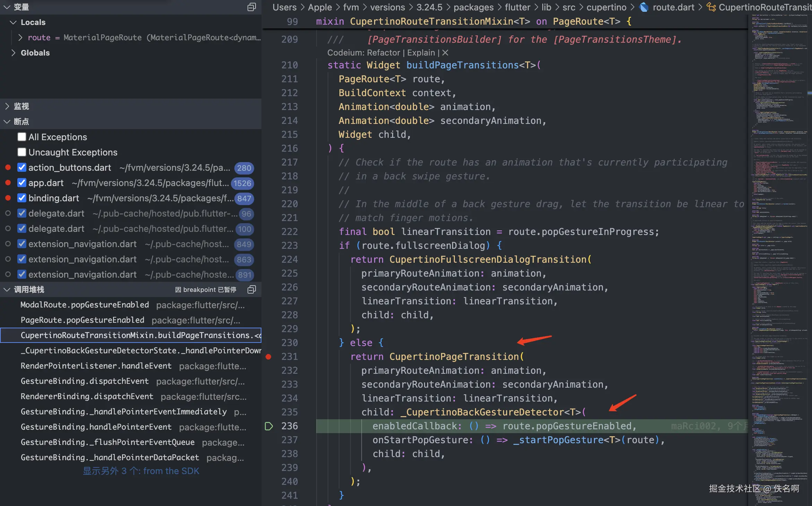Click current execution pointer at line 236
812x506 pixels.
click(x=269, y=426)
